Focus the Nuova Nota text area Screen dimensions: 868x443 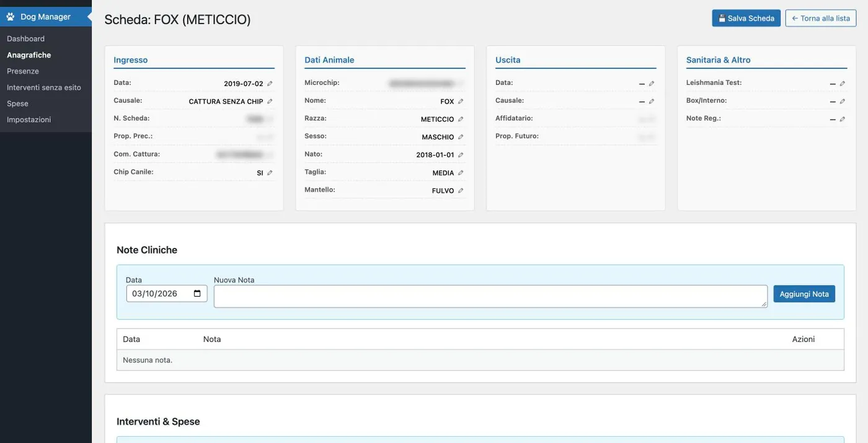(x=490, y=296)
